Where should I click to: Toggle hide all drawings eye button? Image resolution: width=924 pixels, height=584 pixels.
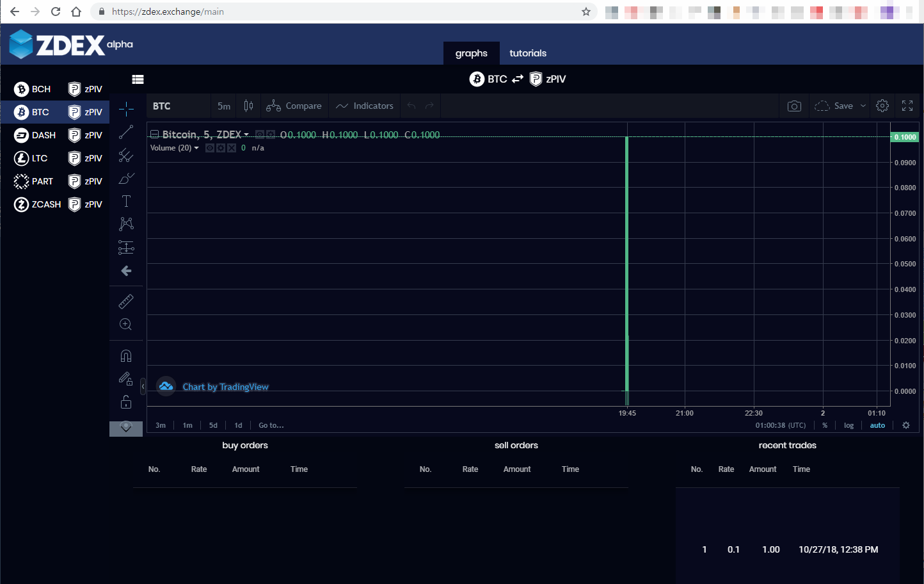[126, 428]
